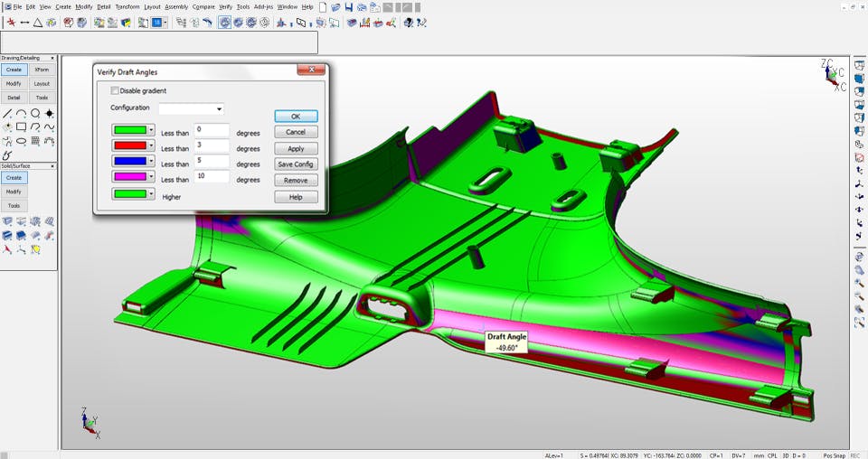868x459 pixels.
Task: Click the red-outlined view icon in right toolbar
Action: point(859,157)
